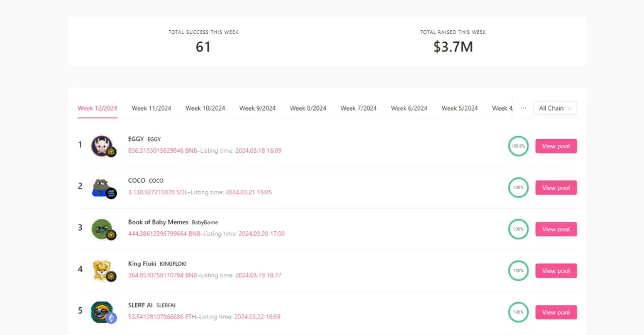644x335 pixels.
Task: Click the 364.8530759110784 BNB amount
Action: (162, 275)
